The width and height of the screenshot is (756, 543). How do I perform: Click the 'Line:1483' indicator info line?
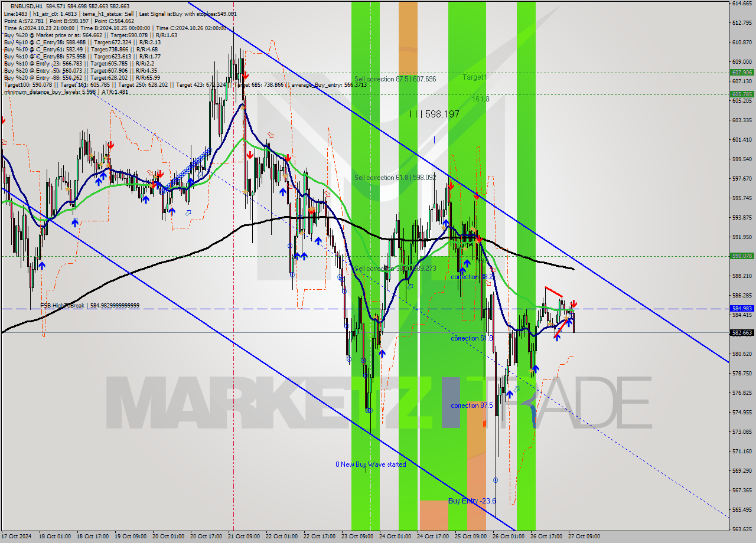click(x=120, y=14)
